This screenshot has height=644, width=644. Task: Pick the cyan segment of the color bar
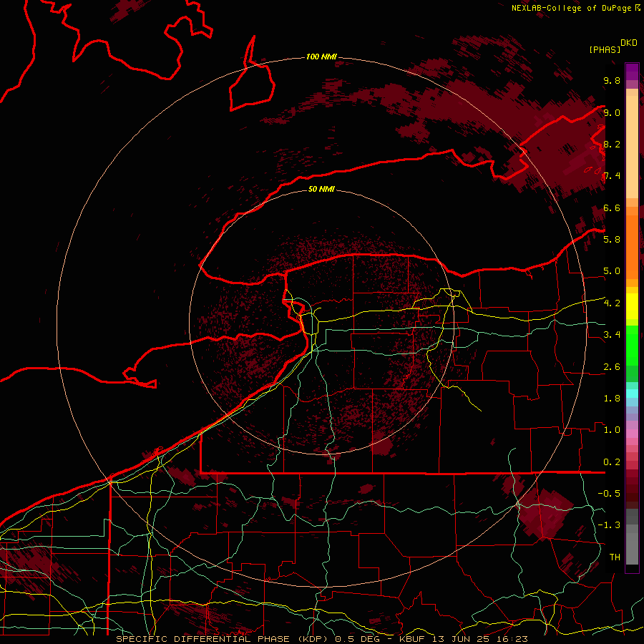pos(632,394)
